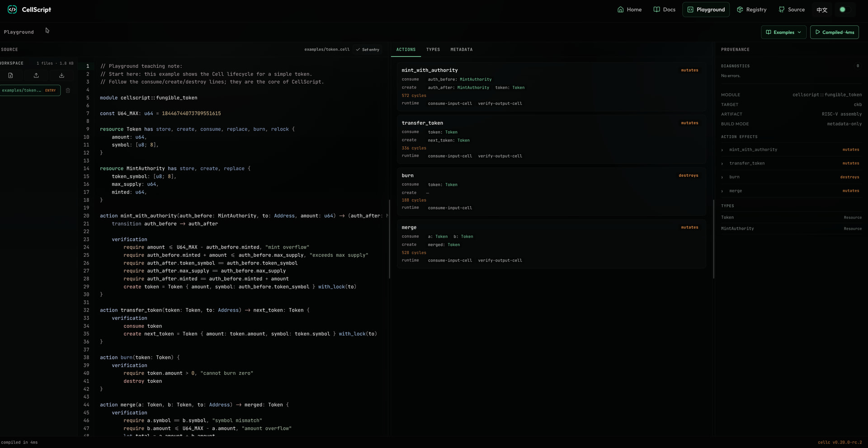Open the Examples dropdown
Image resolution: width=868 pixels, height=448 pixels.
783,32
